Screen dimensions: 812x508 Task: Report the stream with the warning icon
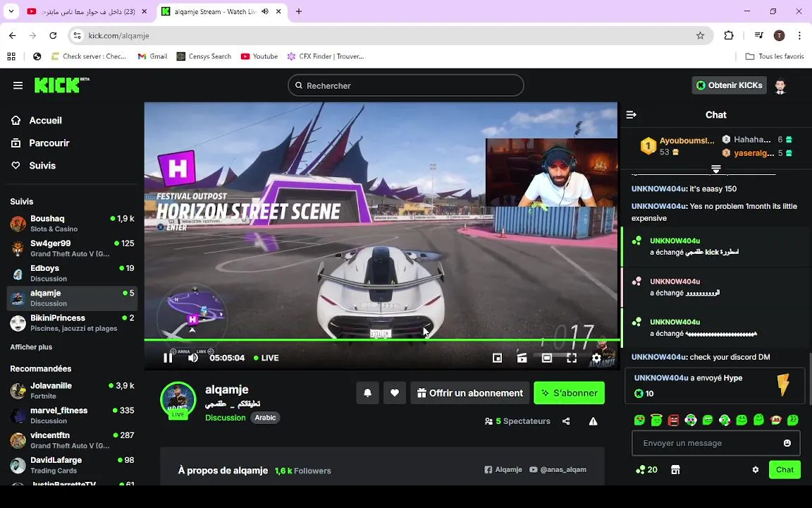coord(593,421)
